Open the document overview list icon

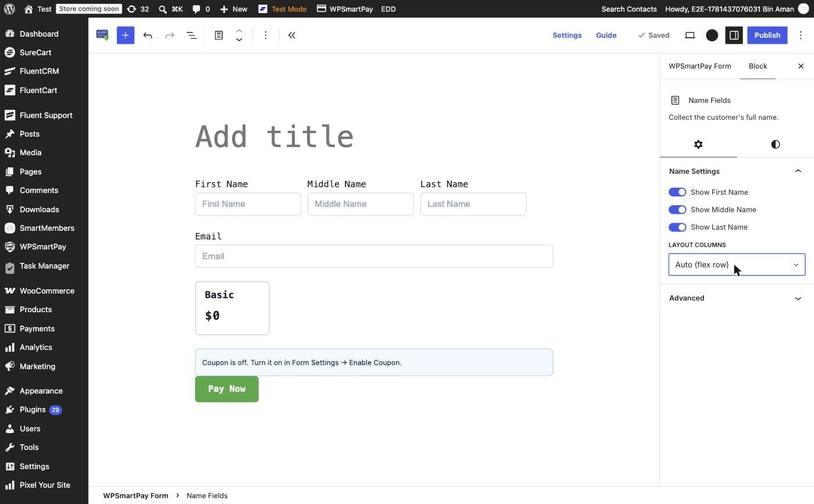(x=191, y=35)
